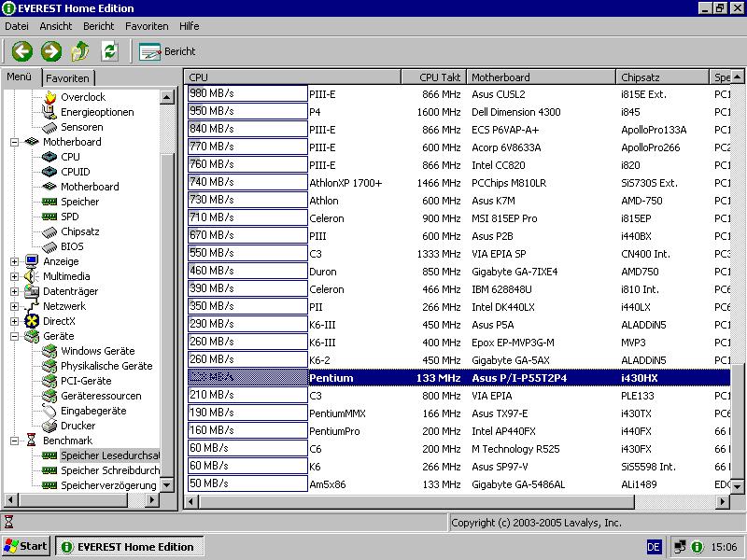Viewport: 747px width, 560px height.
Task: Open the Sensoren item in the tree
Action: tap(81, 127)
